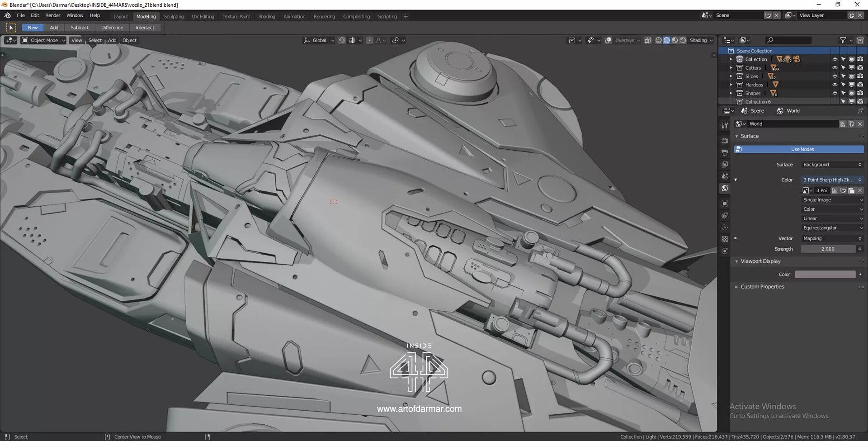Switch to the Sculpting workspace tab
Screen dimensions: 868x441
pos(174,16)
